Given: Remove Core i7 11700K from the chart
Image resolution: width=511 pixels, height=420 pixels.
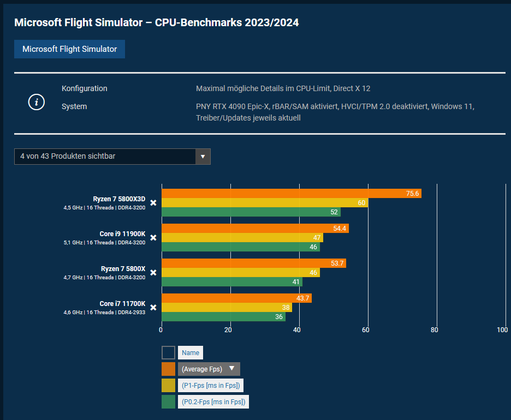Looking at the screenshot, I should (153, 307).
